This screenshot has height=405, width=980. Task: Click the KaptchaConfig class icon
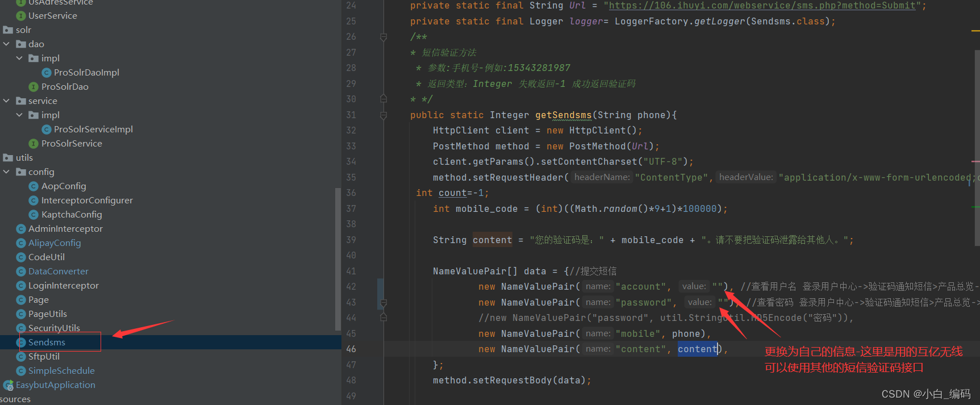34,215
